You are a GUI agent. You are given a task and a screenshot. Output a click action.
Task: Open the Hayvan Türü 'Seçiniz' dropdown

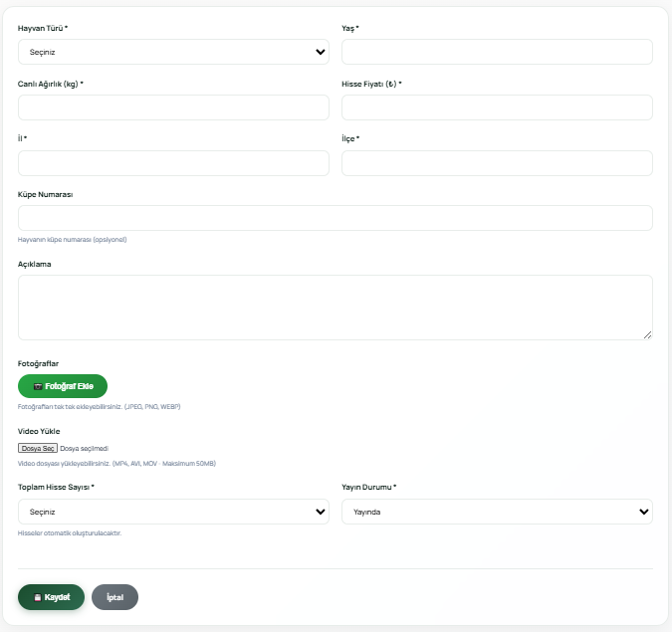pos(173,52)
